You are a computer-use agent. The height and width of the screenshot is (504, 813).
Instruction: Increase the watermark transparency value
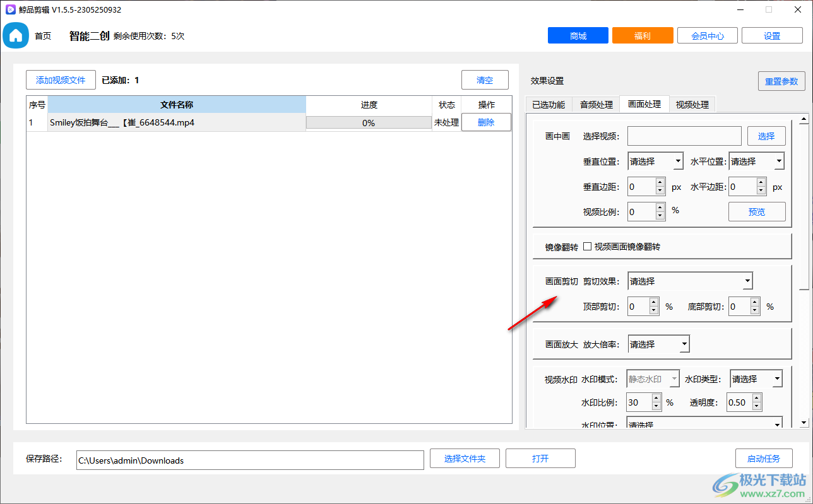[x=757, y=398]
